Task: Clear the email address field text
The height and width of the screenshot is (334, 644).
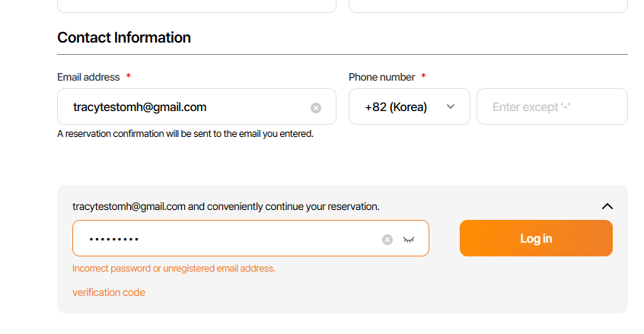Action: click(316, 108)
